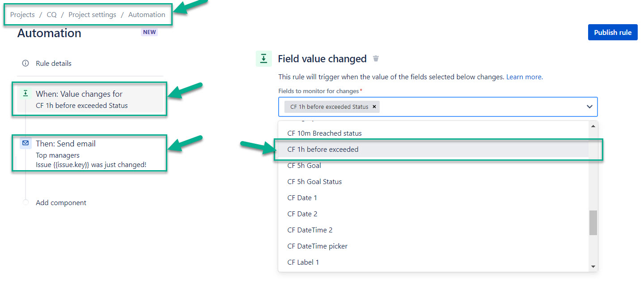Pick the CF DateTime picker option
This screenshot has width=644, height=296.
[317, 246]
